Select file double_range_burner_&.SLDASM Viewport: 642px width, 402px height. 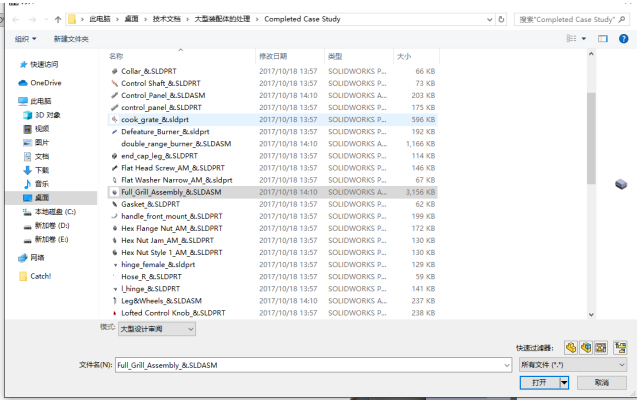tap(176, 144)
